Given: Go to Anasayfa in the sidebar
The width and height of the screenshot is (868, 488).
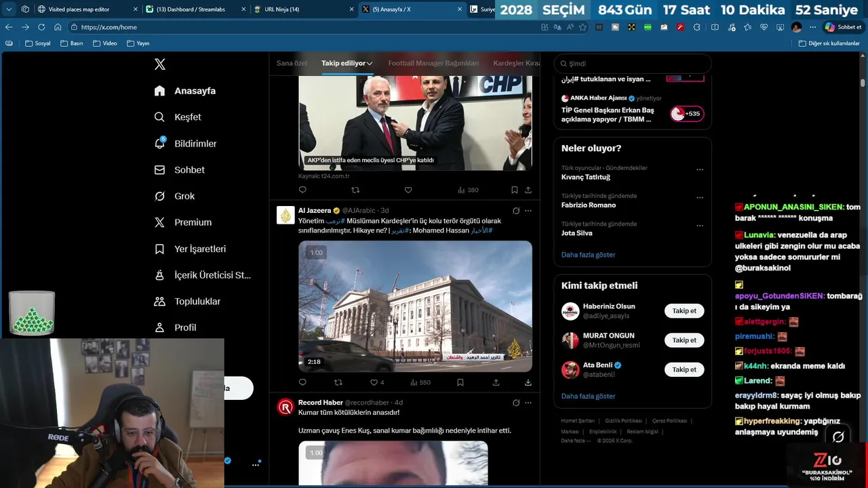Looking at the screenshot, I should click(x=185, y=91).
